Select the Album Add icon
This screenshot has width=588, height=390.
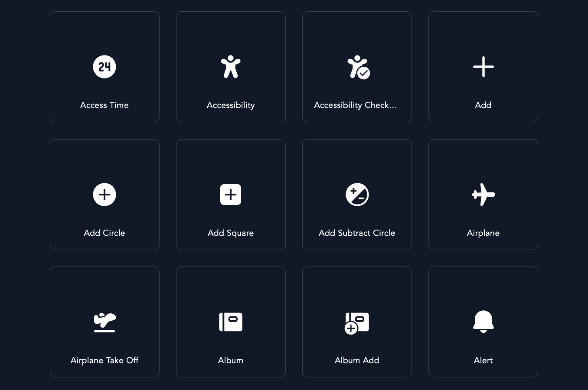357,322
